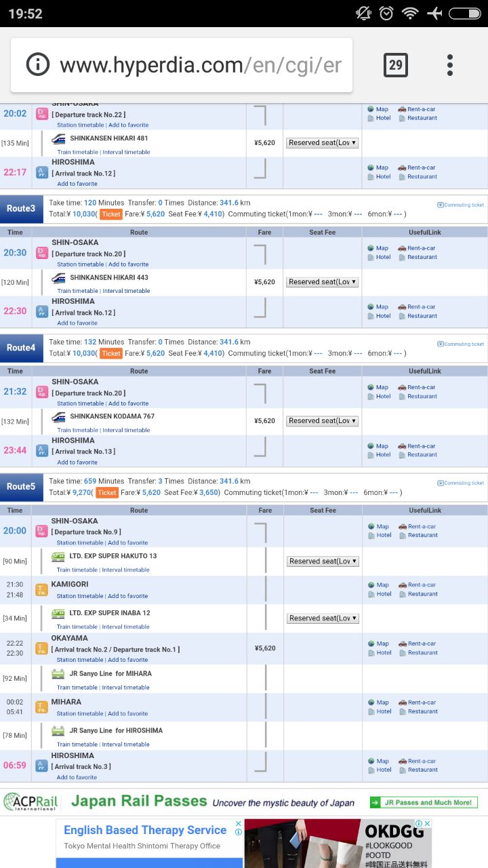488x868 pixels.
Task: Click the Shinkansen Hikari 443 train icon
Action: tap(59, 277)
